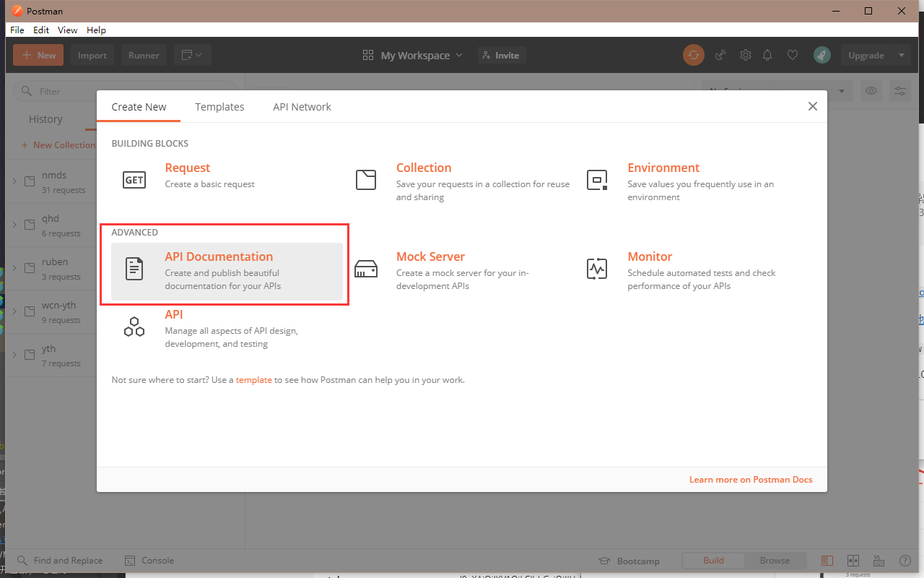Open the My Workspace dropdown

point(413,56)
